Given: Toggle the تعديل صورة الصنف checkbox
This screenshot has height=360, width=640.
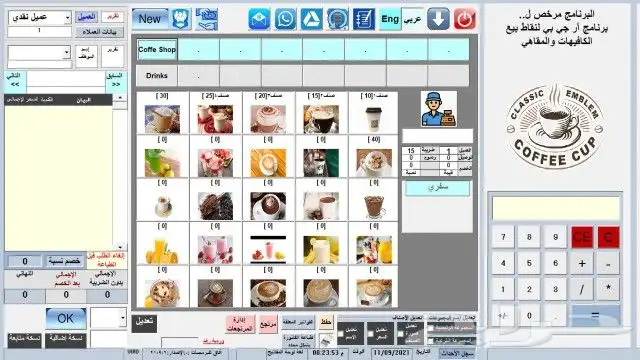Looking at the screenshot, I should [400, 334].
